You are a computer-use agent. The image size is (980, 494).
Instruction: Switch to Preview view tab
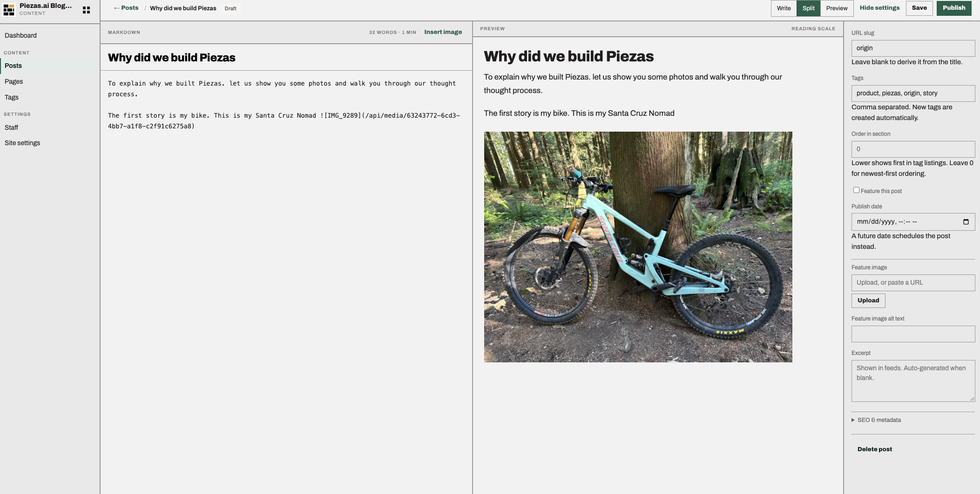pyautogui.click(x=837, y=8)
